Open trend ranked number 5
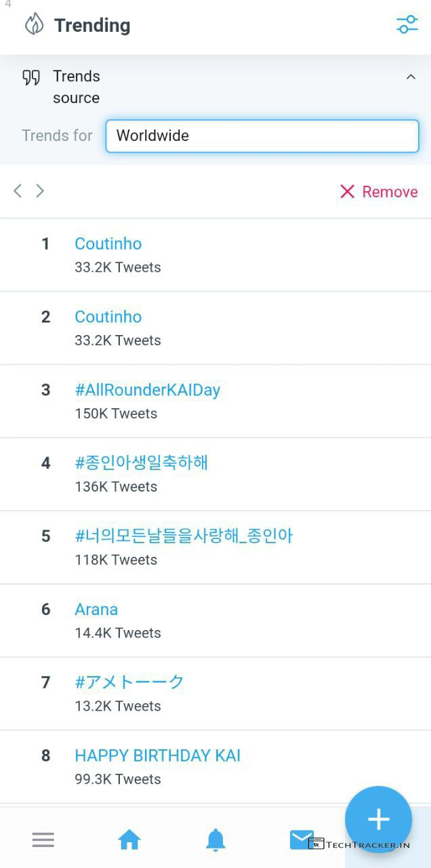Screen dimensions: 431x868 tap(184, 536)
